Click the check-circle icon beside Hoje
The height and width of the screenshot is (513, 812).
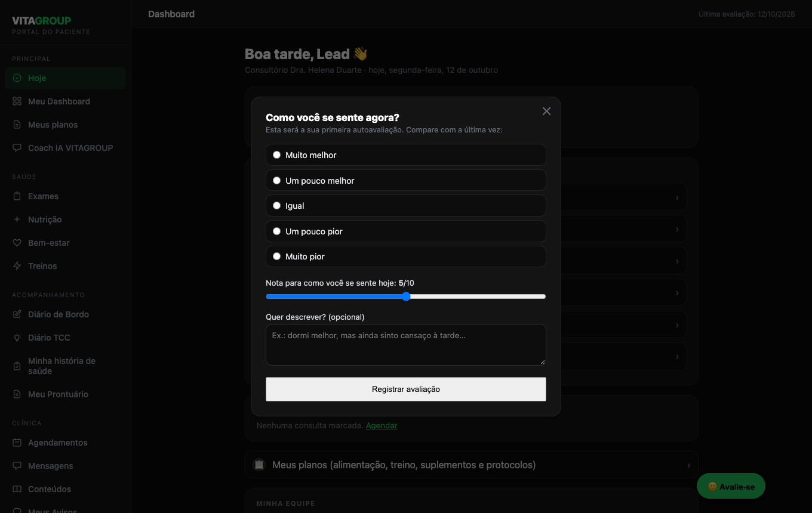pyautogui.click(x=17, y=78)
